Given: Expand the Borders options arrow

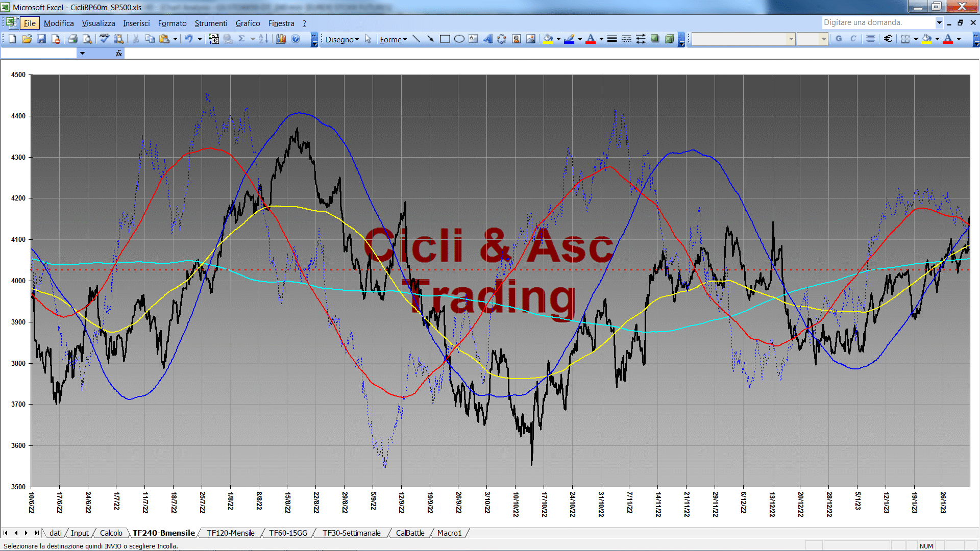Looking at the screenshot, I should (x=916, y=39).
